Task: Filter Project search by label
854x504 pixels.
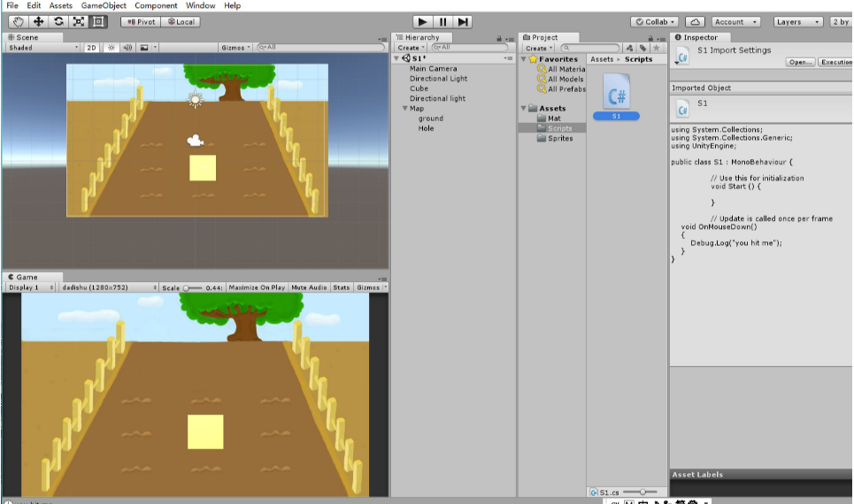Action: coord(643,48)
